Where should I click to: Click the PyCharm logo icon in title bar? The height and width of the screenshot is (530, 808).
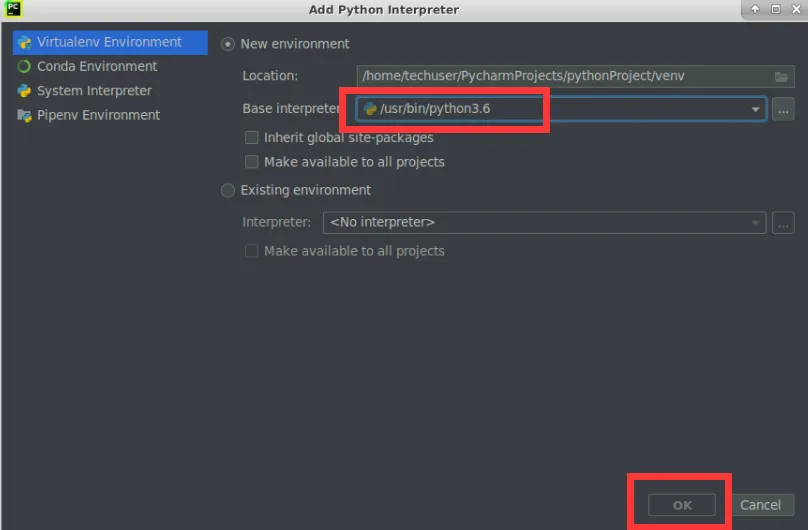[14, 9]
